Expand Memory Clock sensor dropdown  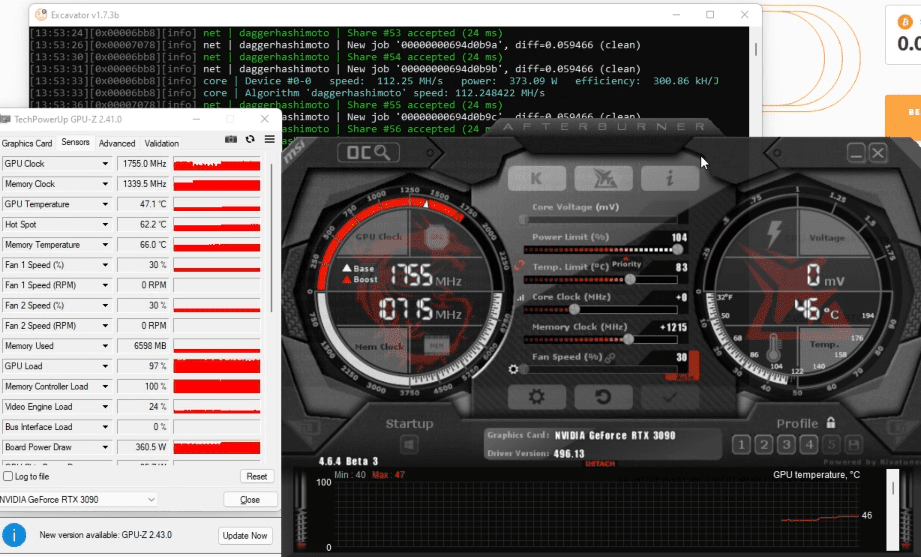(105, 184)
